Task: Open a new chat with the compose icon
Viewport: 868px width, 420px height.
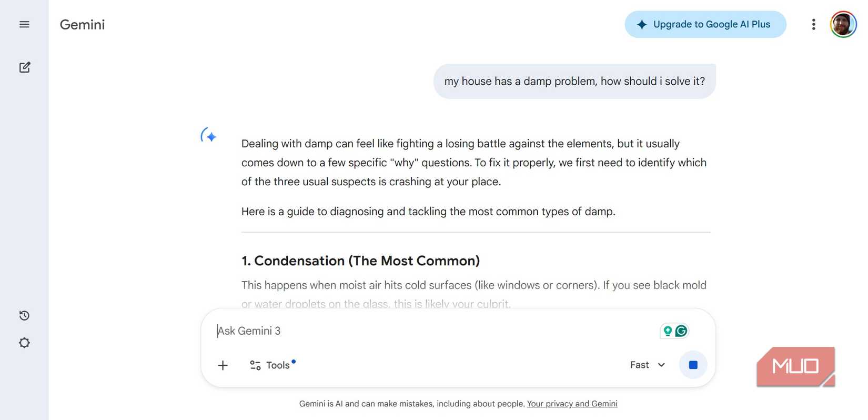Action: pyautogui.click(x=24, y=67)
